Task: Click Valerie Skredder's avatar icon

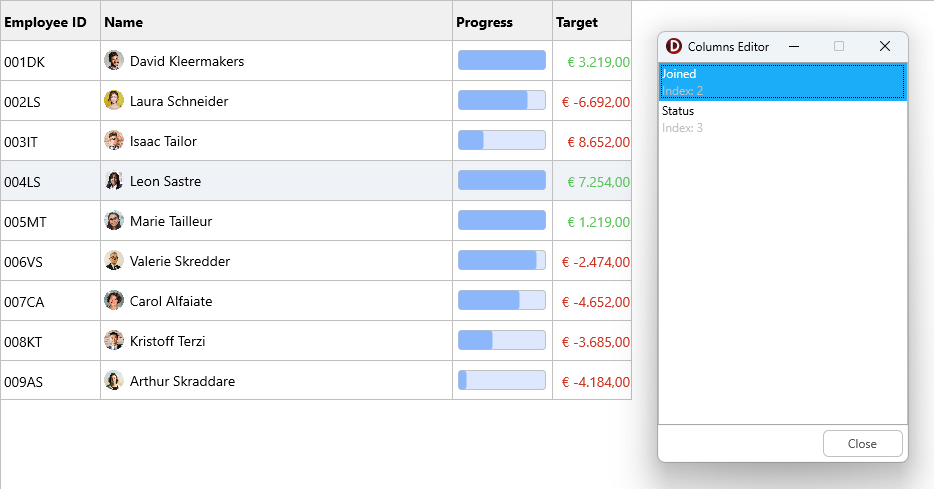Action: (114, 261)
